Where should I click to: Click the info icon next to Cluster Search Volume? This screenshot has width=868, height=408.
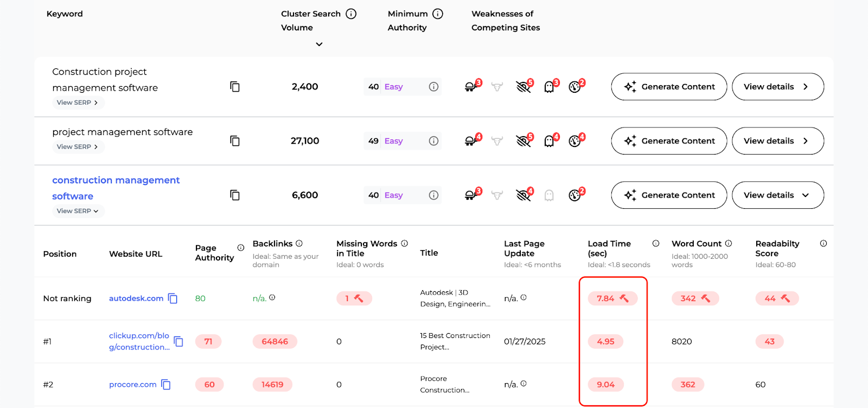click(350, 14)
